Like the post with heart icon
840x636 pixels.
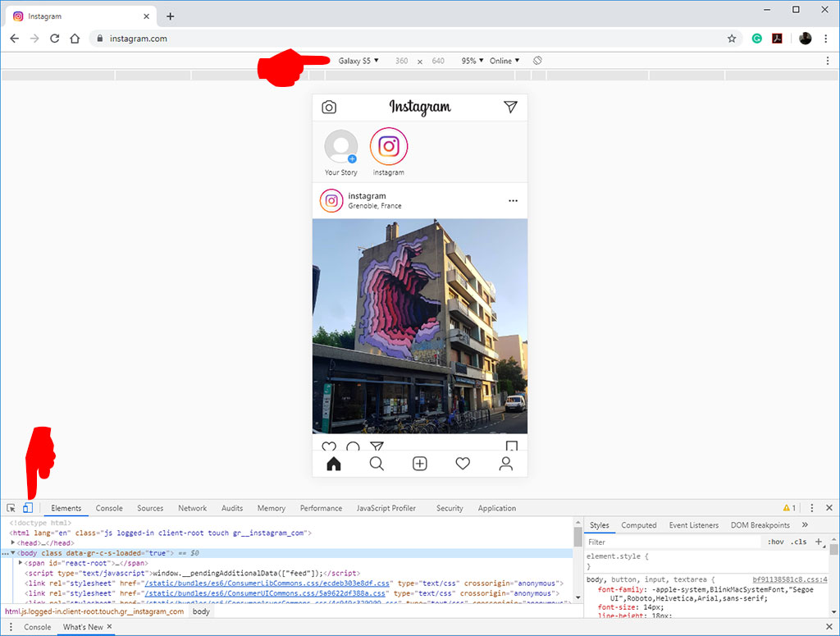coord(329,446)
